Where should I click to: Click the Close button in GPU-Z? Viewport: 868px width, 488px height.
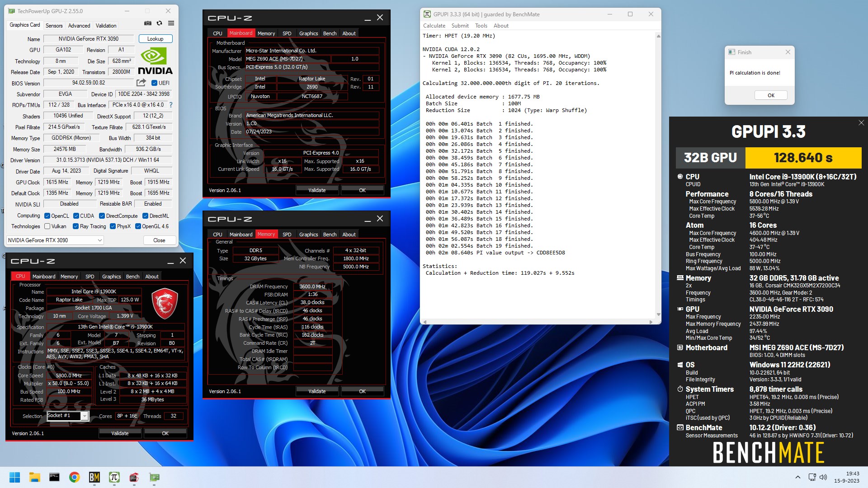point(159,240)
